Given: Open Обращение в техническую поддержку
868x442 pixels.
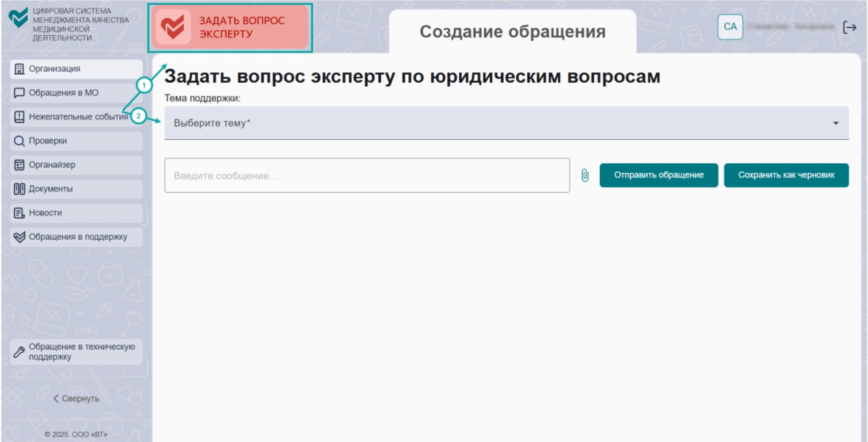Looking at the screenshot, I should point(76,352).
